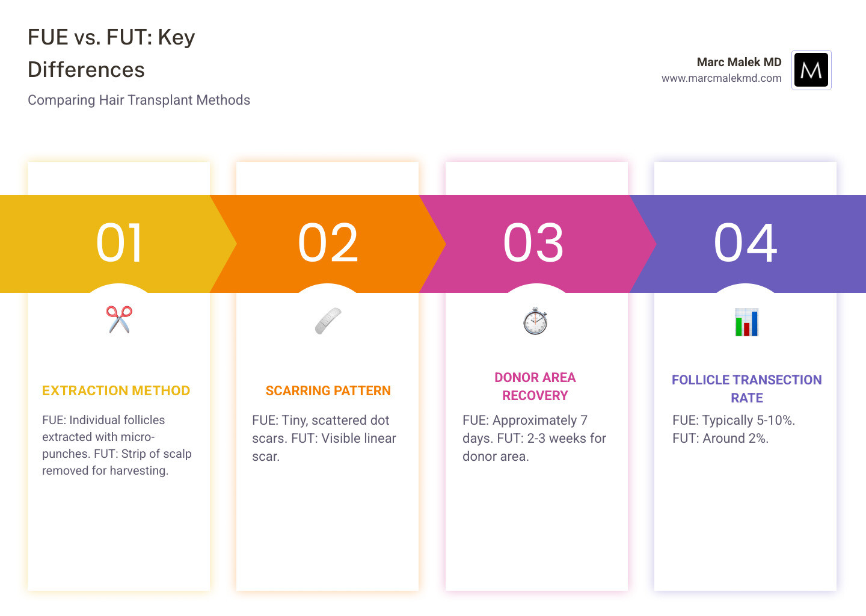Image resolution: width=866 pixels, height=616 pixels.
Task: Click the pink 03 arrow banner
Action: pyautogui.click(x=534, y=243)
